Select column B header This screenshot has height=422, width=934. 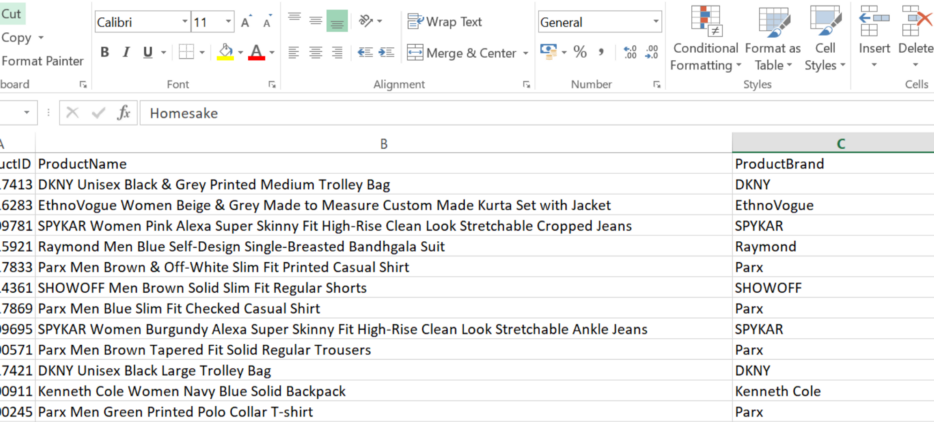pos(384,144)
